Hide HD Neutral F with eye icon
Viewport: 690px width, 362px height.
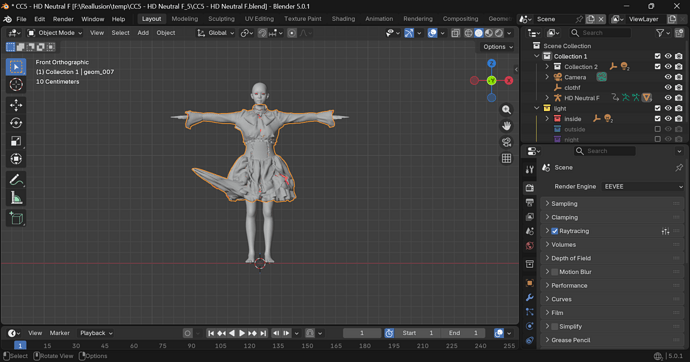pos(668,98)
